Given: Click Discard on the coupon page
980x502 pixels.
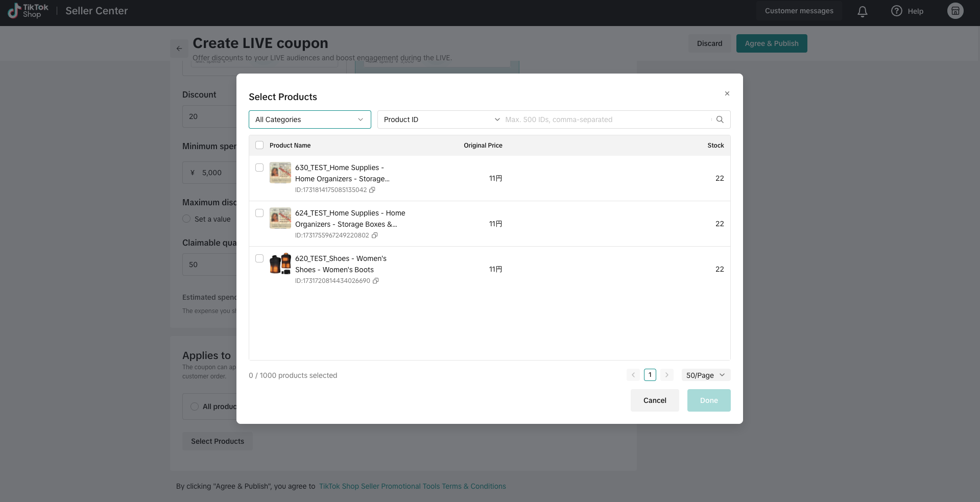Looking at the screenshot, I should coord(710,43).
